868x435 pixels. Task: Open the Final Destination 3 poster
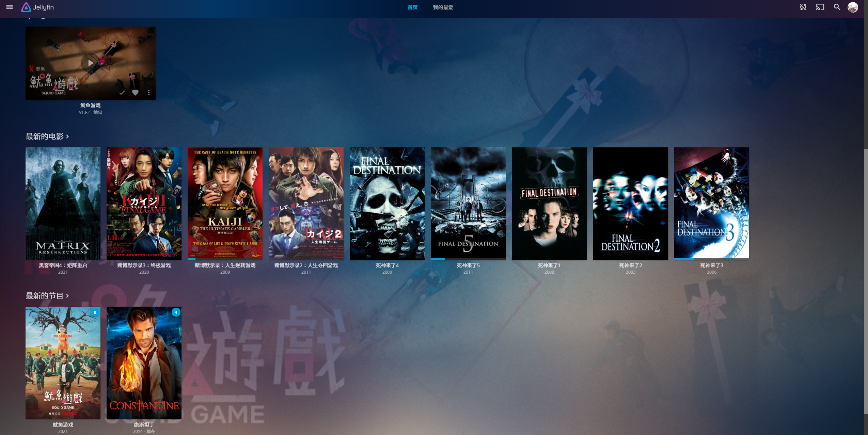[x=712, y=203]
